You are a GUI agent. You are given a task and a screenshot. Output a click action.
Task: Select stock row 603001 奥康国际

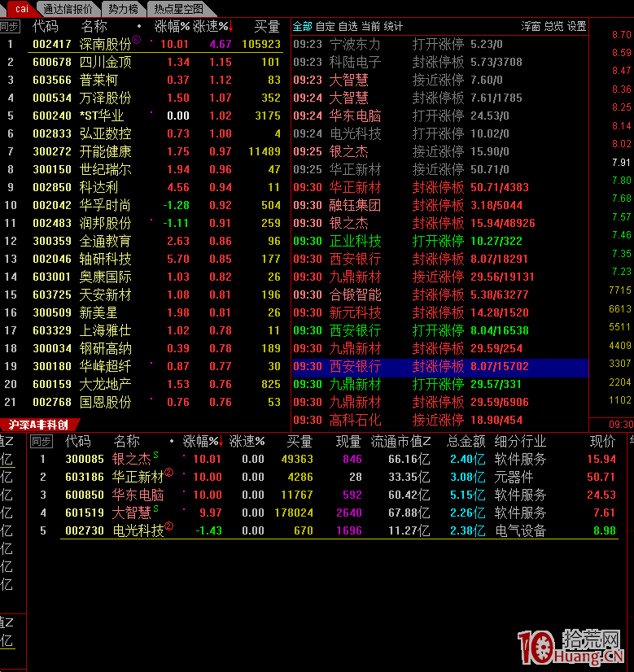[x=142, y=277]
